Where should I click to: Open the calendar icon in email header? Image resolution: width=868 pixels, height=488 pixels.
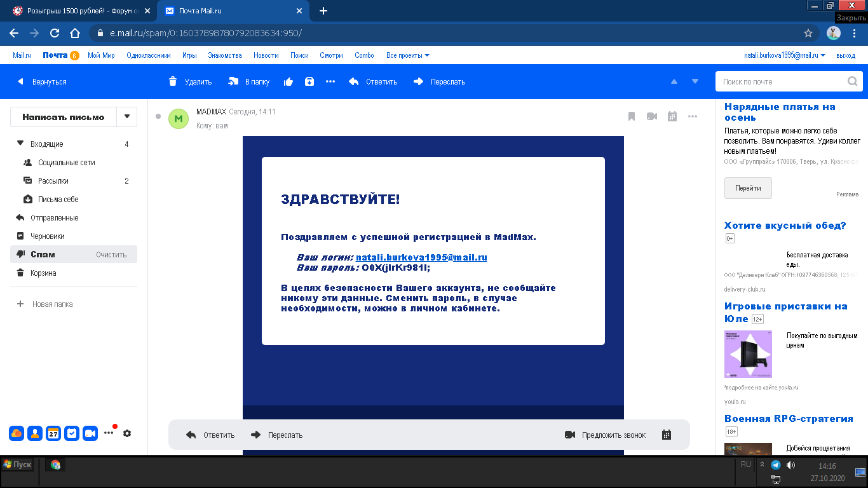(672, 116)
